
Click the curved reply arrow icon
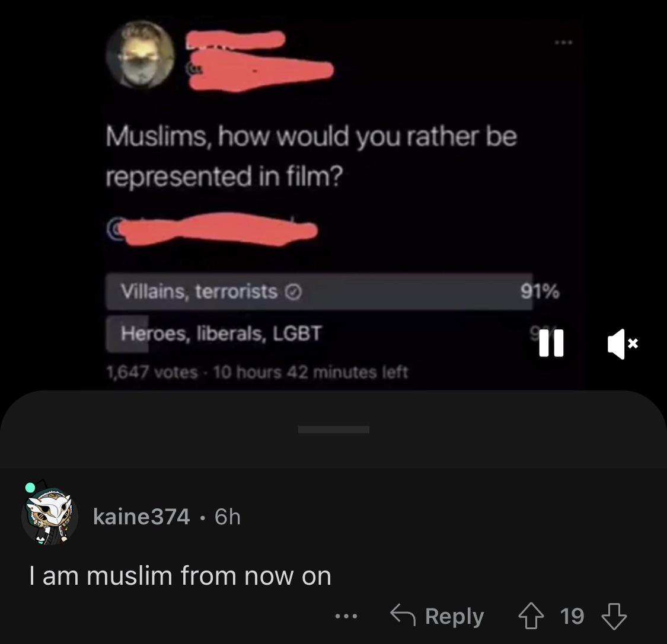pos(403,614)
